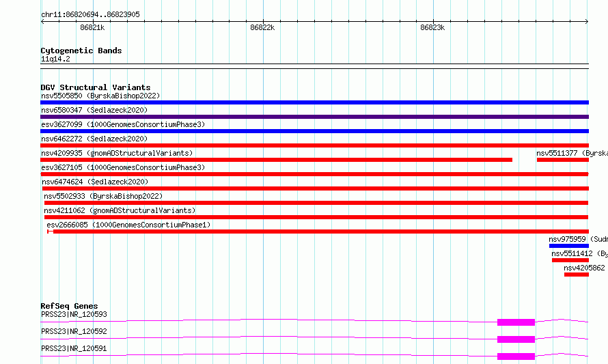Click the 11q14.2 cytogenetic band bar
The height and width of the screenshot is (364, 608).
[314, 66]
